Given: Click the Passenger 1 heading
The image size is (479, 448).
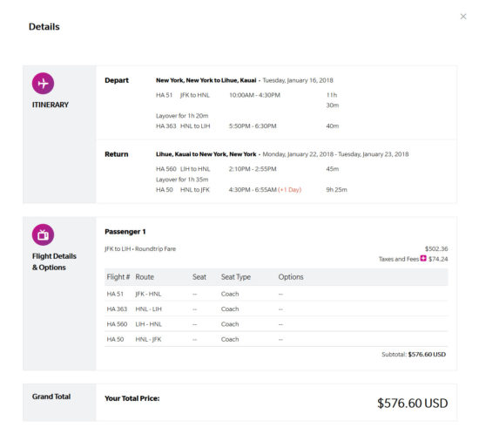Looking at the screenshot, I should (x=125, y=232).
